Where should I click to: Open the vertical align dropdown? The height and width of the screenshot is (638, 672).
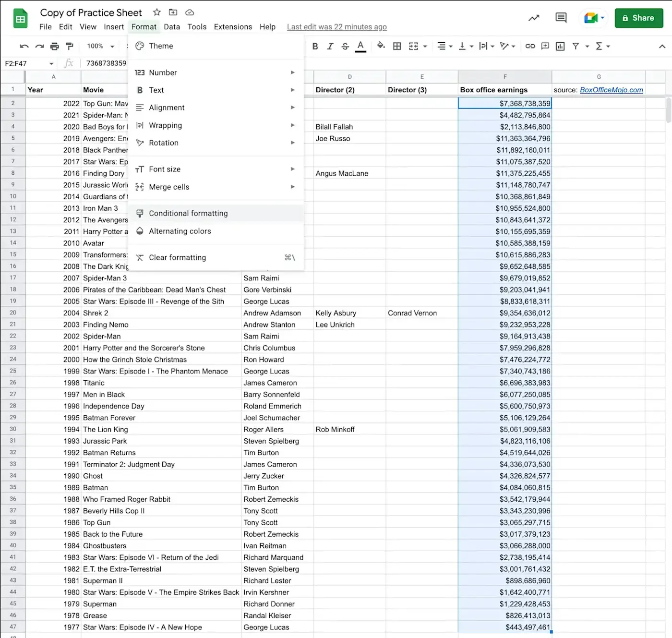[466, 46]
